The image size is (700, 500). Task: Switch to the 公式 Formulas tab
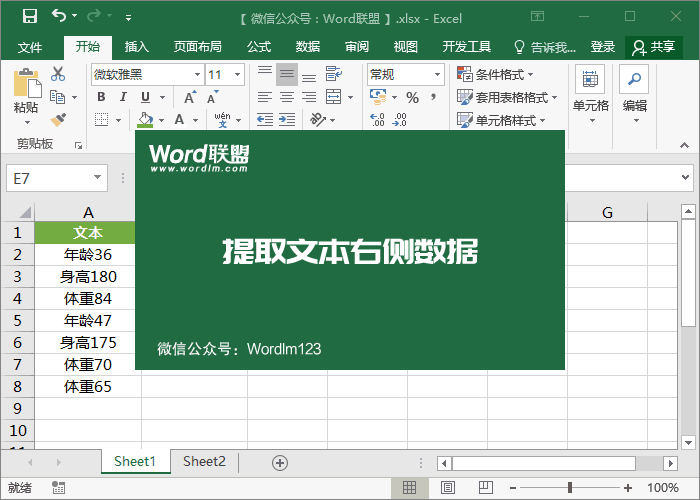(x=259, y=46)
